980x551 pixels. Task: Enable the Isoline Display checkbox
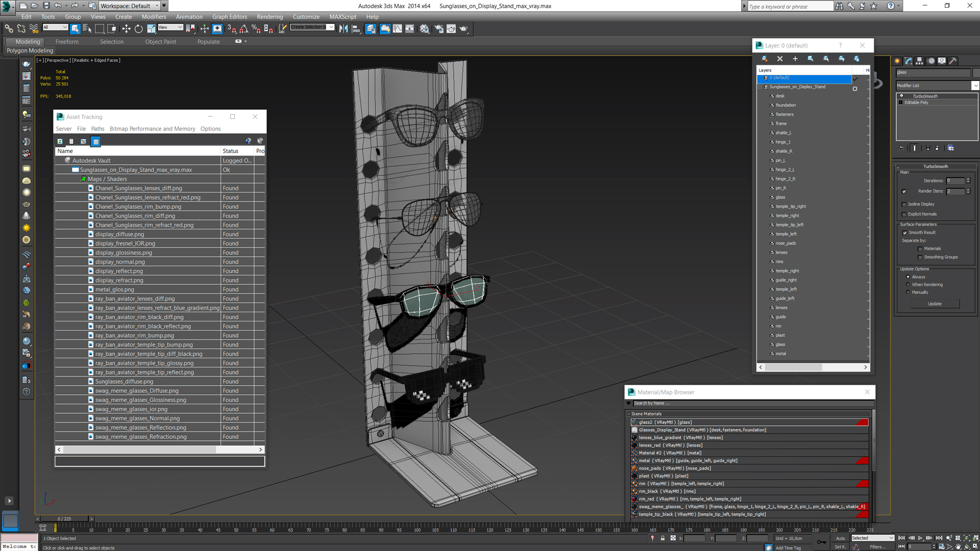tap(904, 204)
